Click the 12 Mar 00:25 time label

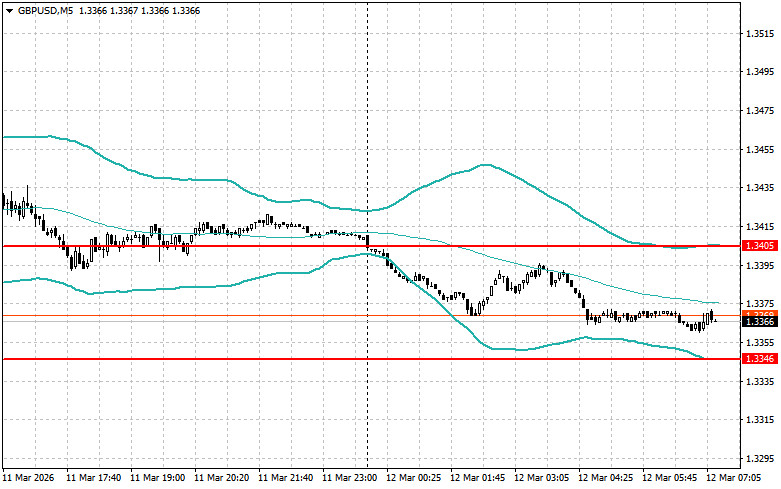(x=413, y=478)
